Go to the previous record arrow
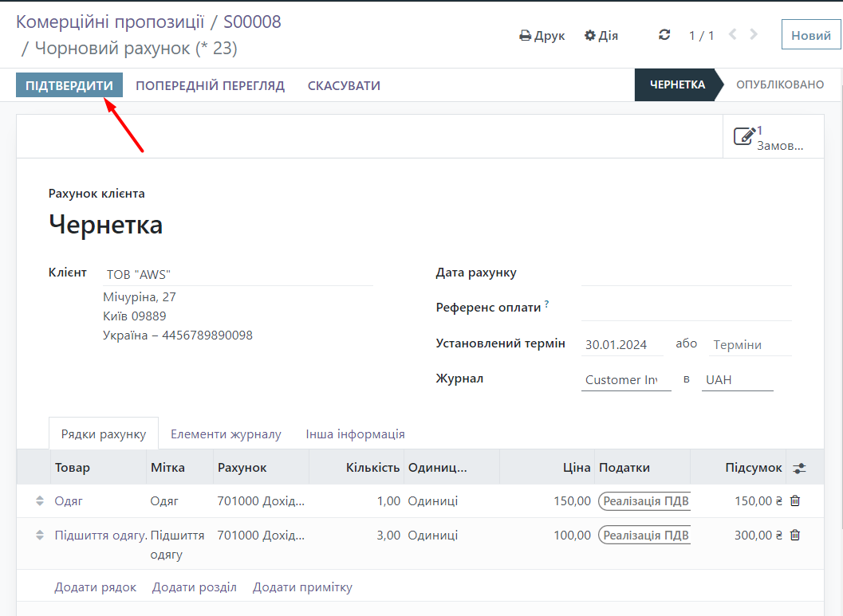843x616 pixels. 732,35
